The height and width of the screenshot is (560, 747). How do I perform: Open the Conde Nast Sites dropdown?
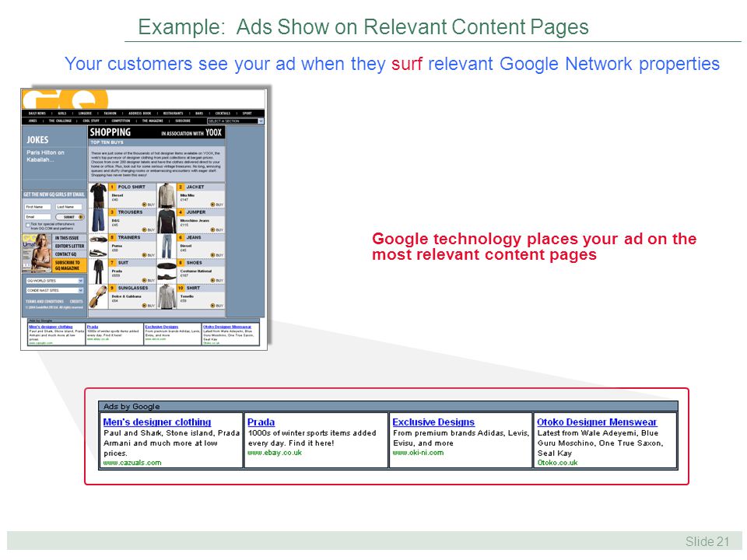pyautogui.click(x=54, y=290)
